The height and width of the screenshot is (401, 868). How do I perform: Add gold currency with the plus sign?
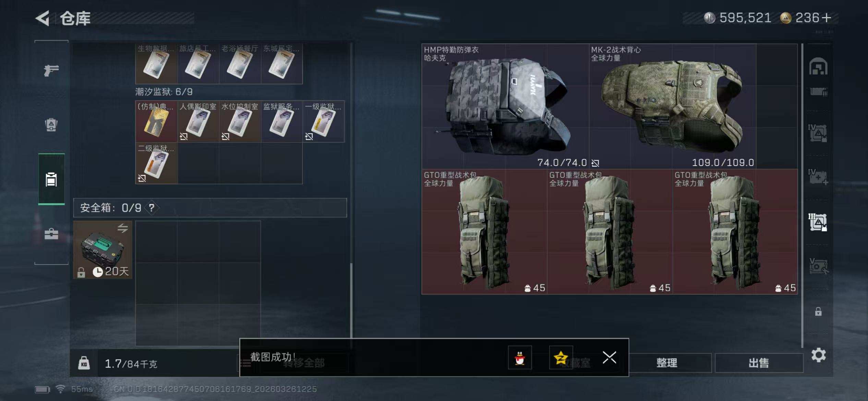point(826,17)
